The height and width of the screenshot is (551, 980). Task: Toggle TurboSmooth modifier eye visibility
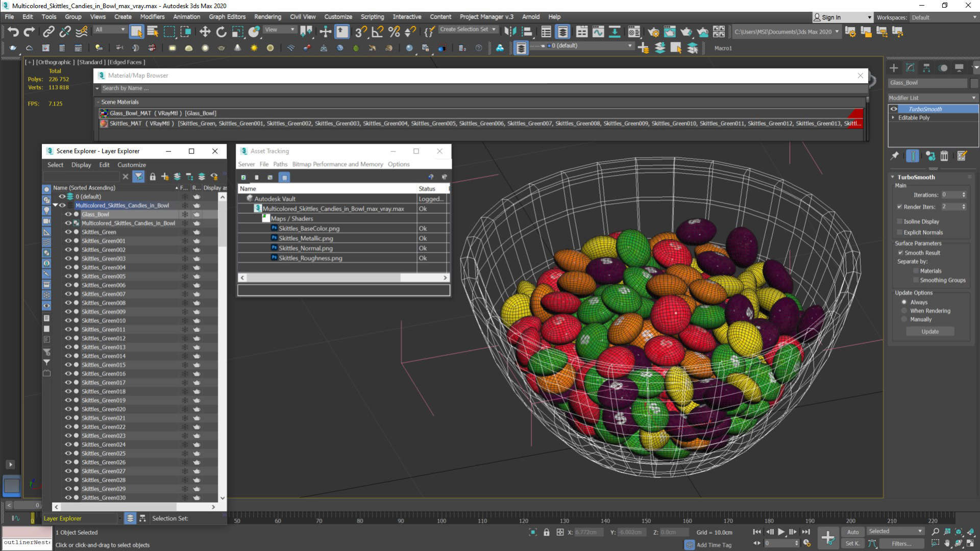click(x=894, y=109)
